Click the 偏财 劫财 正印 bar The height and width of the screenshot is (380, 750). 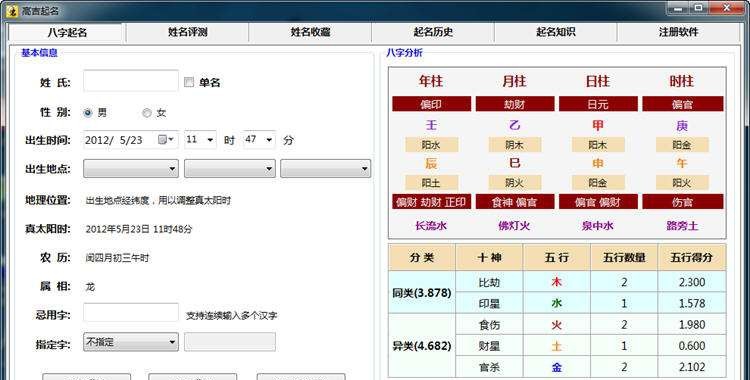click(x=431, y=202)
